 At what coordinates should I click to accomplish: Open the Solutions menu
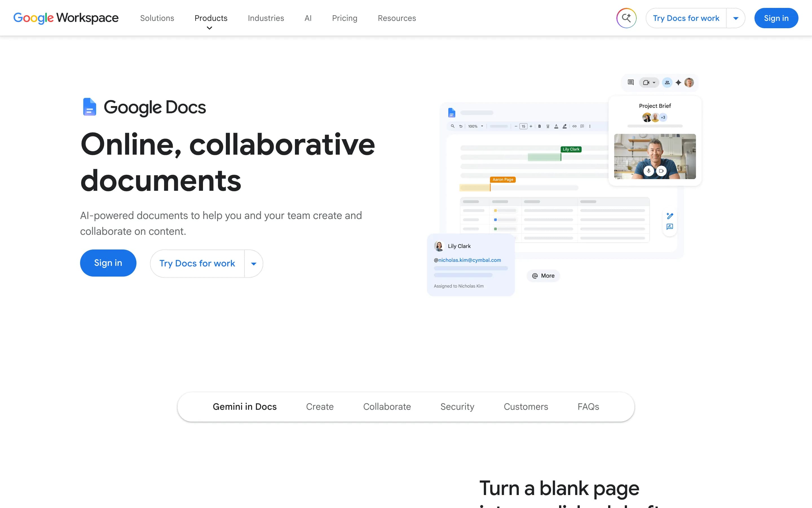[157, 18]
